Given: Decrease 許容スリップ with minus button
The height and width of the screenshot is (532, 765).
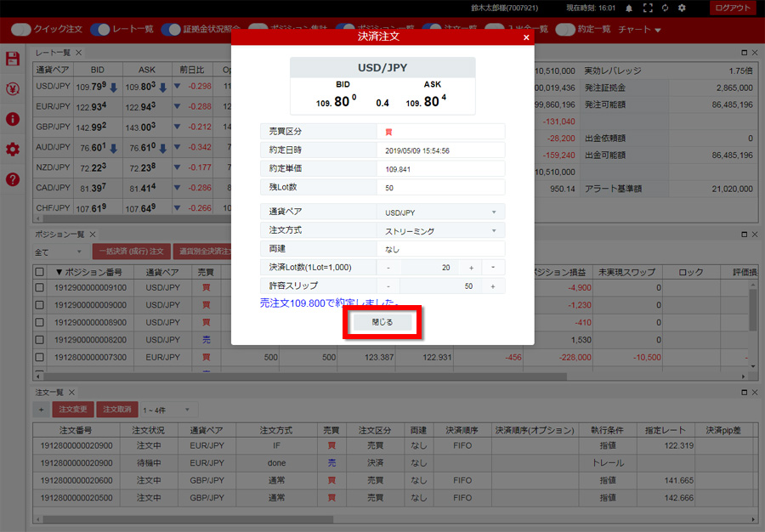Looking at the screenshot, I should pyautogui.click(x=388, y=286).
